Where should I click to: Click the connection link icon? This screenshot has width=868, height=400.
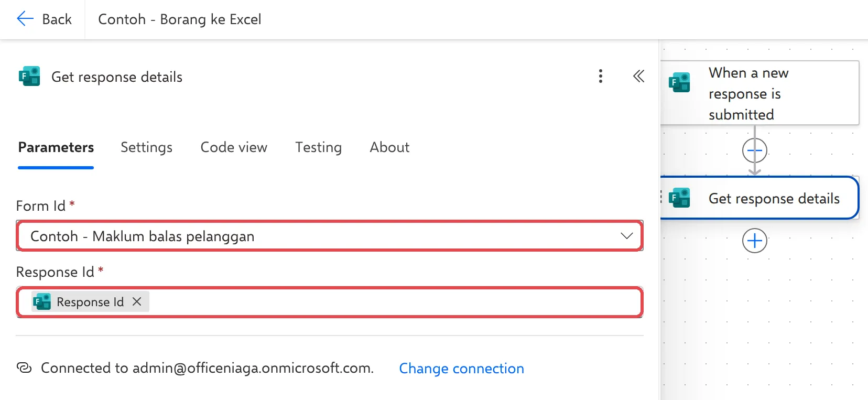[24, 367]
